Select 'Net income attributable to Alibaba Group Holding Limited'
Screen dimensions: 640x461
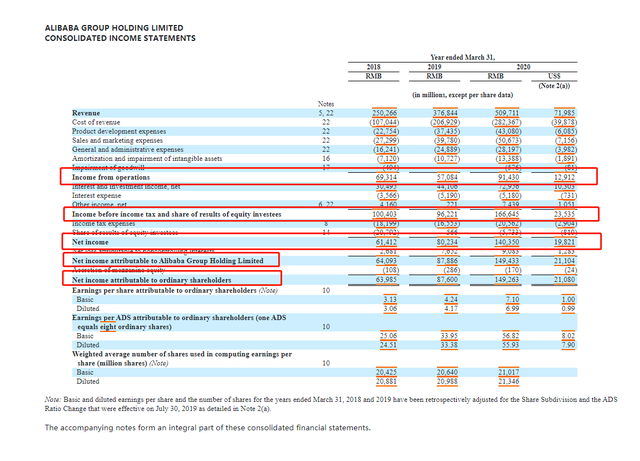pyautogui.click(x=168, y=261)
